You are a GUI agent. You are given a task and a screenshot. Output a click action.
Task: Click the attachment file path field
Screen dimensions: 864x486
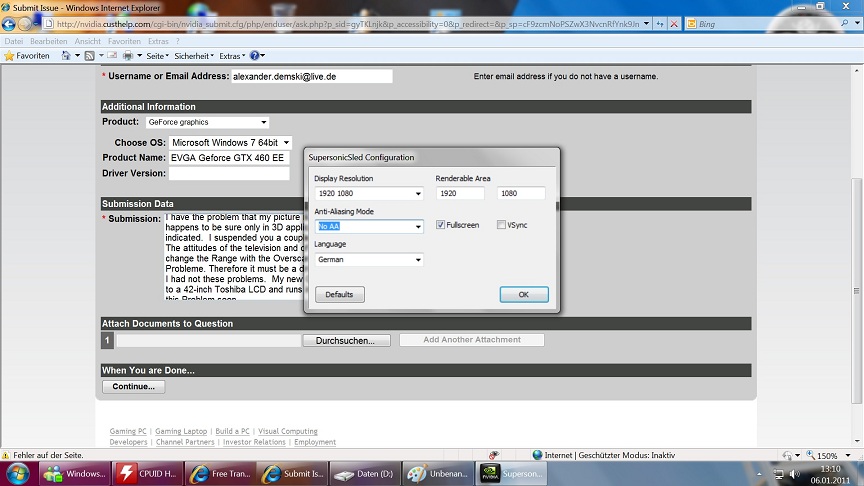coord(208,341)
